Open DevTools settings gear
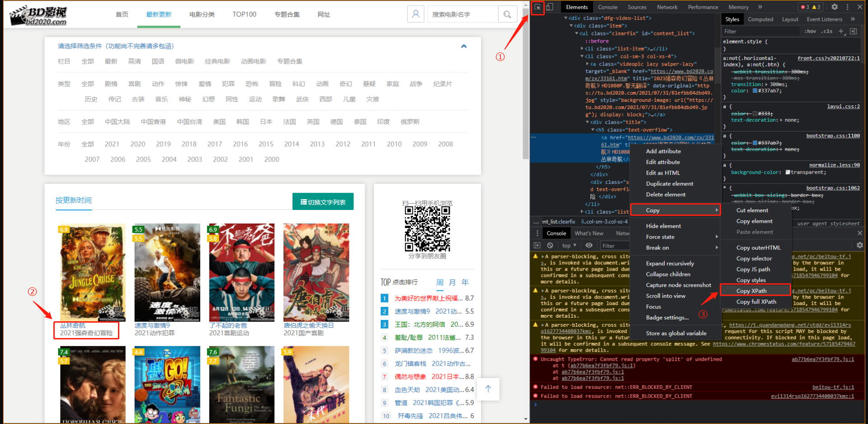868x424 pixels. pyautogui.click(x=835, y=7)
